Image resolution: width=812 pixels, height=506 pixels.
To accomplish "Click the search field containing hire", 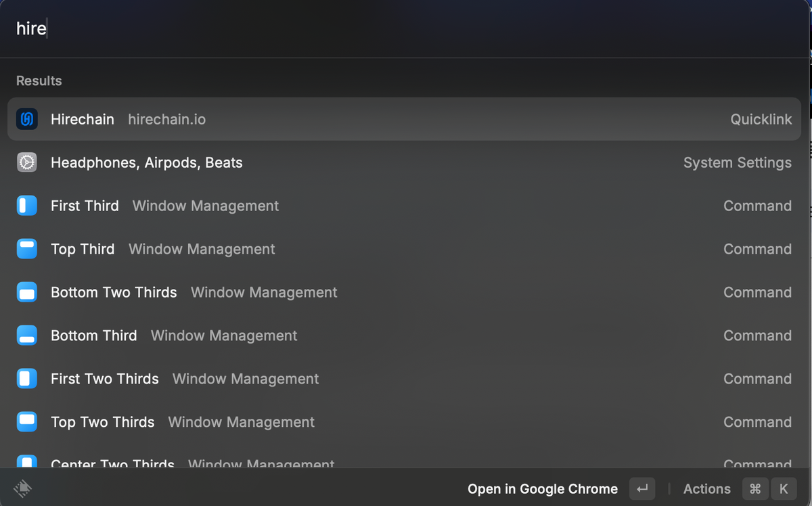I will click(x=404, y=29).
